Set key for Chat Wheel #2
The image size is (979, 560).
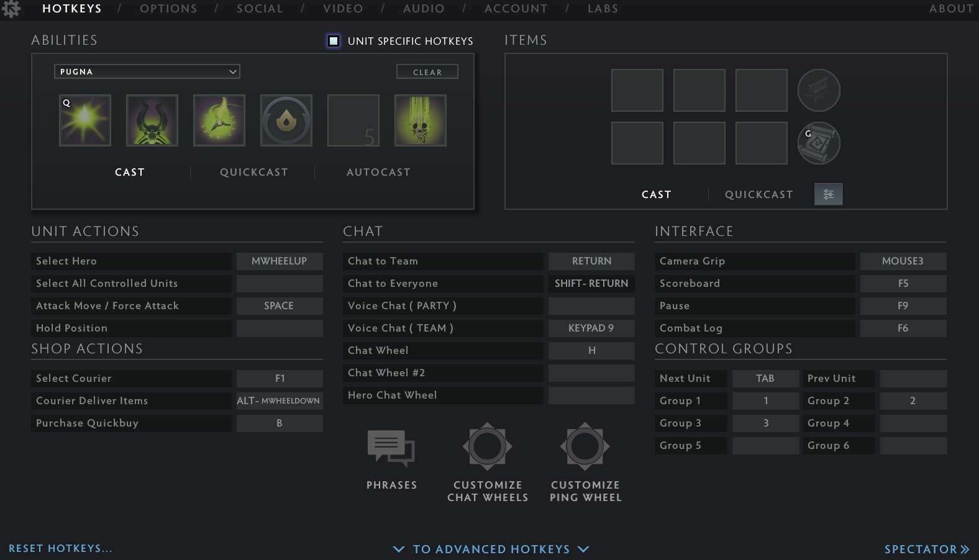tap(591, 373)
